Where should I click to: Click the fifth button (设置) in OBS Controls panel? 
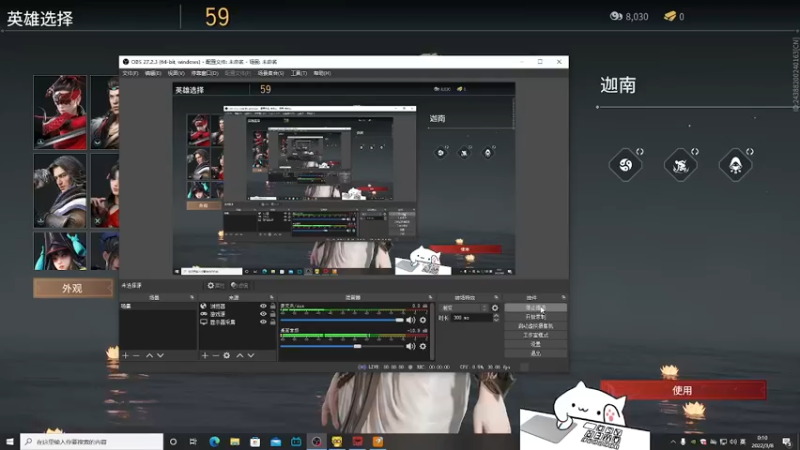tap(535, 344)
